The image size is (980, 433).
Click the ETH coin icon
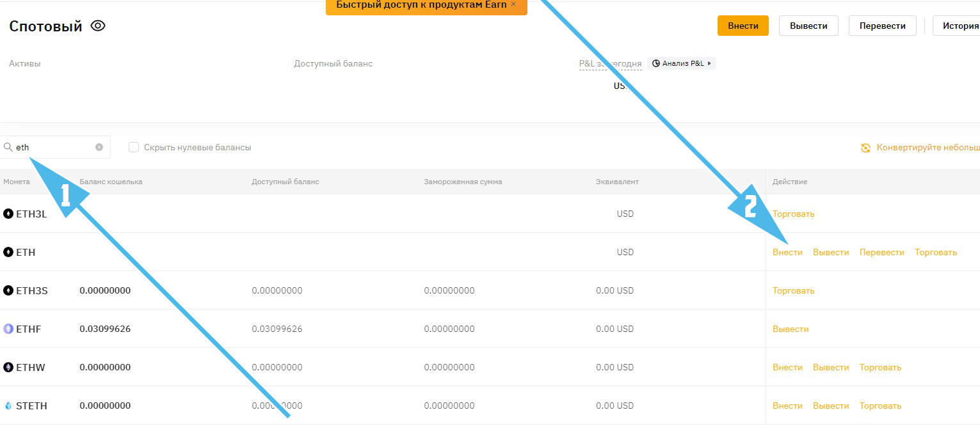point(8,252)
